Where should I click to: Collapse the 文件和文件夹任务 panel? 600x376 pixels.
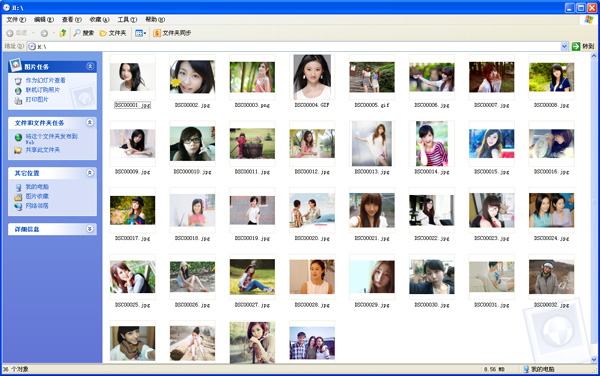90,122
